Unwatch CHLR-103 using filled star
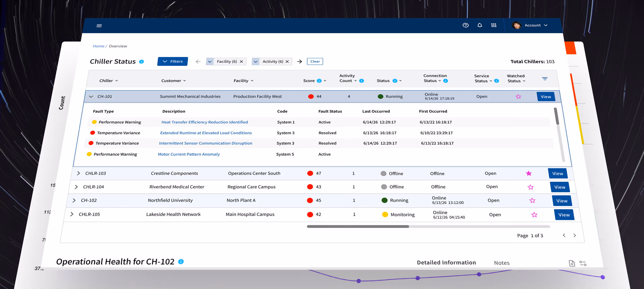The height and width of the screenshot is (289, 644). (x=528, y=173)
